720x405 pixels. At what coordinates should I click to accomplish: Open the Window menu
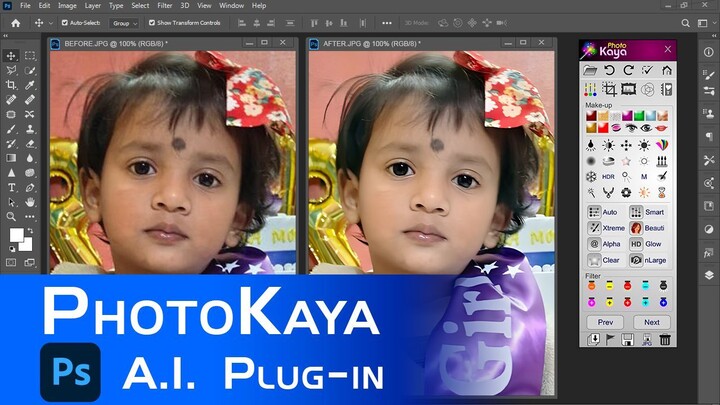click(x=231, y=6)
